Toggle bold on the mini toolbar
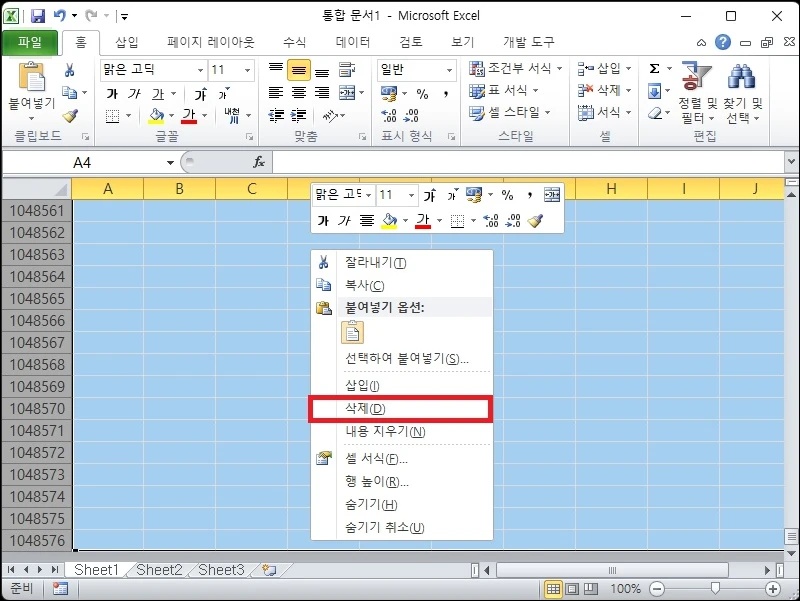The height and width of the screenshot is (601, 800). tap(323, 219)
